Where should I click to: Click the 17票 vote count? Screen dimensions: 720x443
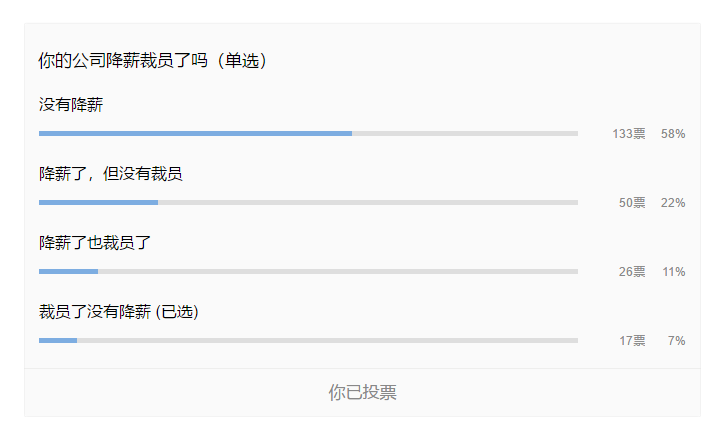point(632,341)
